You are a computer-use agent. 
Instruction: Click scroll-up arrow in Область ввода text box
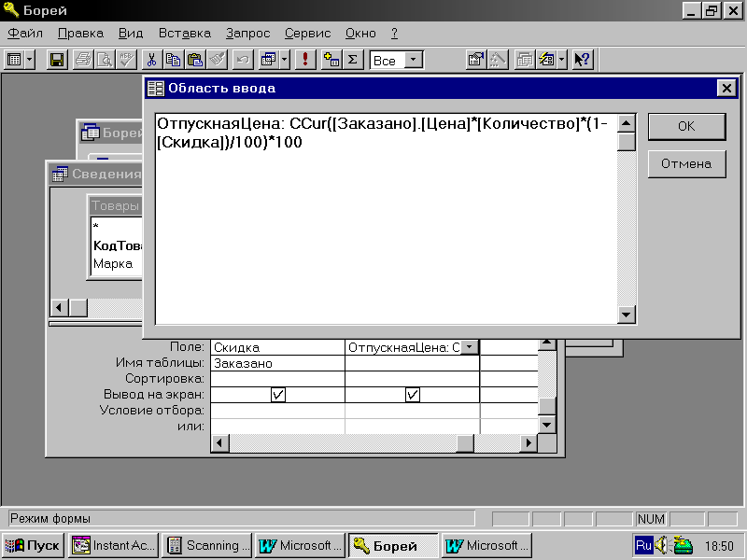click(x=626, y=123)
